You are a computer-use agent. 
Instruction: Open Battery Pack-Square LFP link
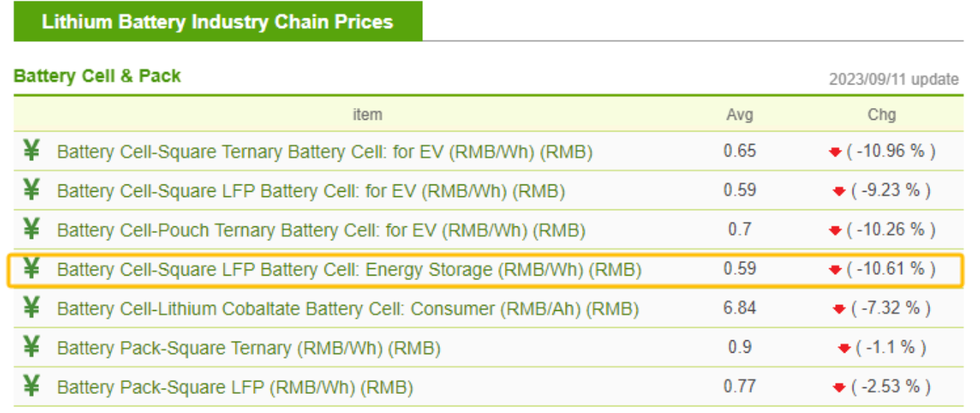coord(235,387)
